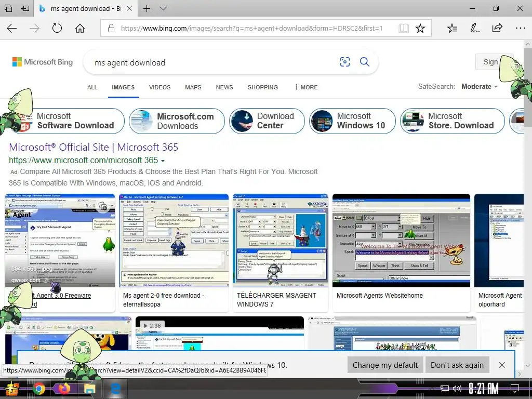The width and height of the screenshot is (532, 399).
Task: Close the 'ms agent download' tab
Action: [x=129, y=8]
